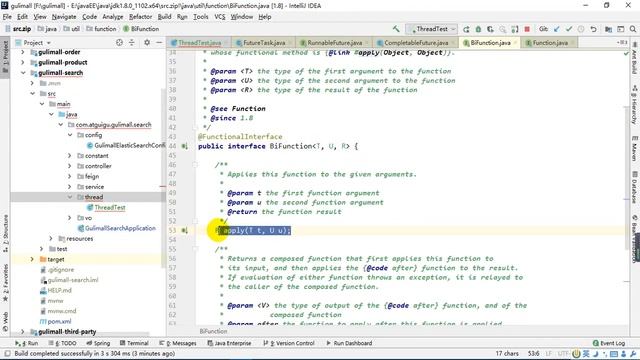Screen dimensions: 640x360
Task: Click the Run with Coverage icon
Action: [490, 29]
